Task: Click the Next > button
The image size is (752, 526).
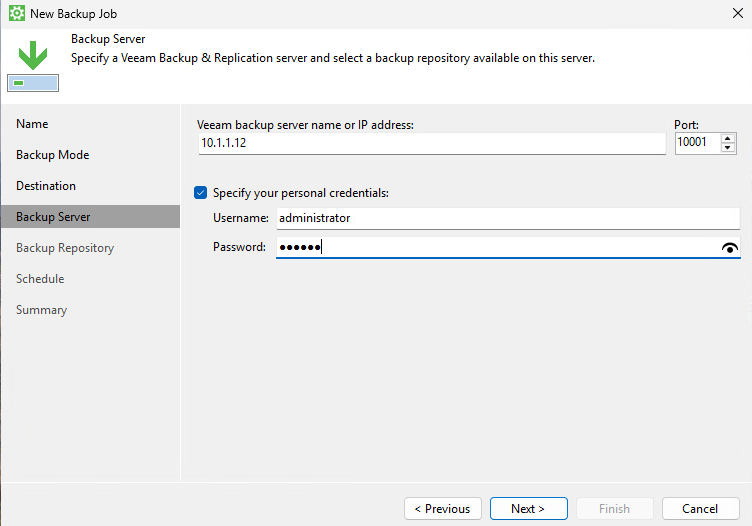Action: click(x=529, y=508)
